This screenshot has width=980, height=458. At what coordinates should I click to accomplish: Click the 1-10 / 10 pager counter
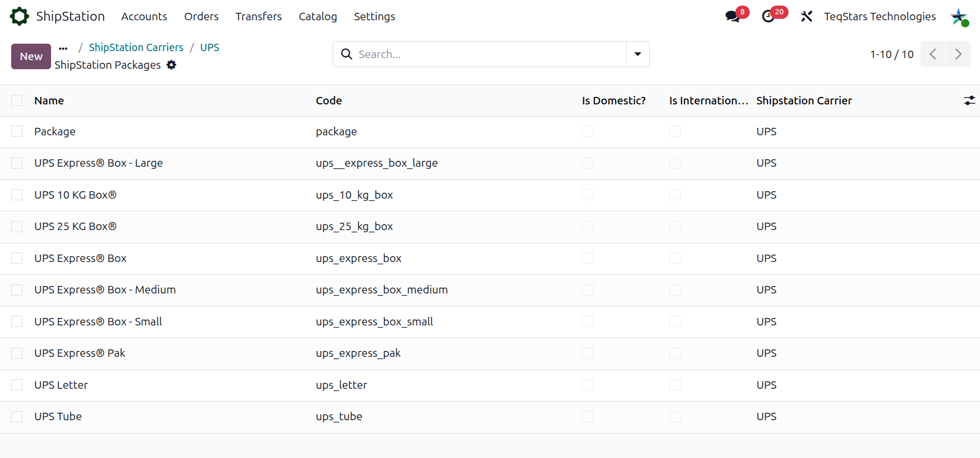click(892, 54)
